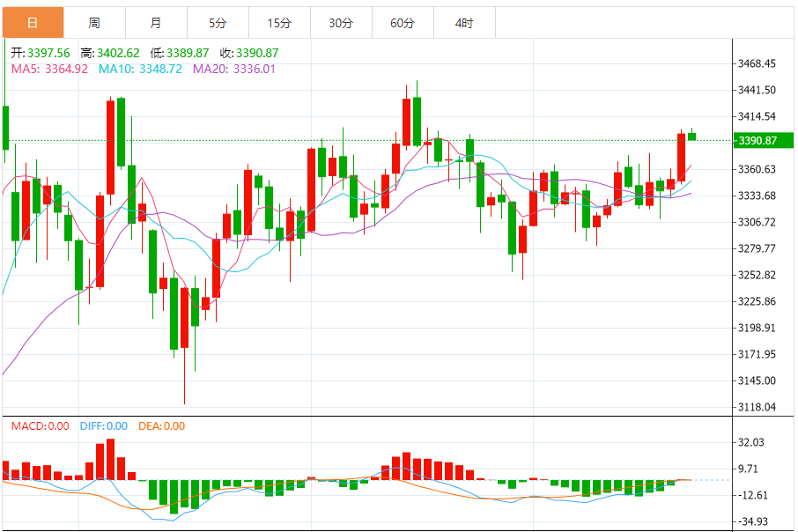The image size is (798, 532).
Task: Click the MA10 indicator label
Action: click(140, 69)
